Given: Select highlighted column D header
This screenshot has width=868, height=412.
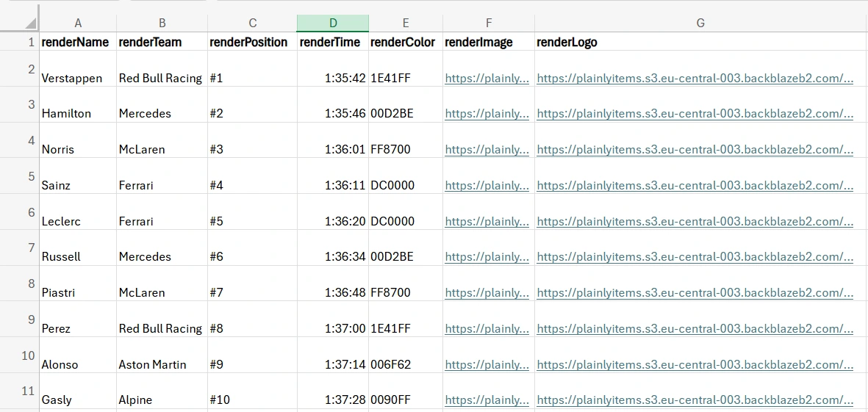Looking at the screenshot, I should click(x=333, y=24).
